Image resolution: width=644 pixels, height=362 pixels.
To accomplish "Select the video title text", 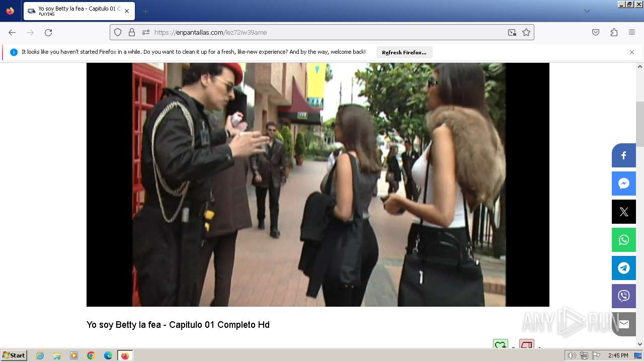I will [178, 325].
